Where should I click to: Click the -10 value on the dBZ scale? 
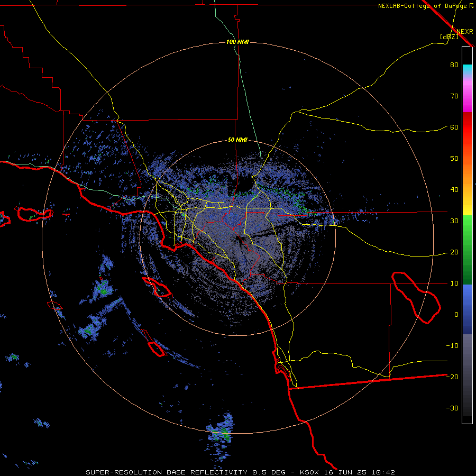[x=452, y=346]
